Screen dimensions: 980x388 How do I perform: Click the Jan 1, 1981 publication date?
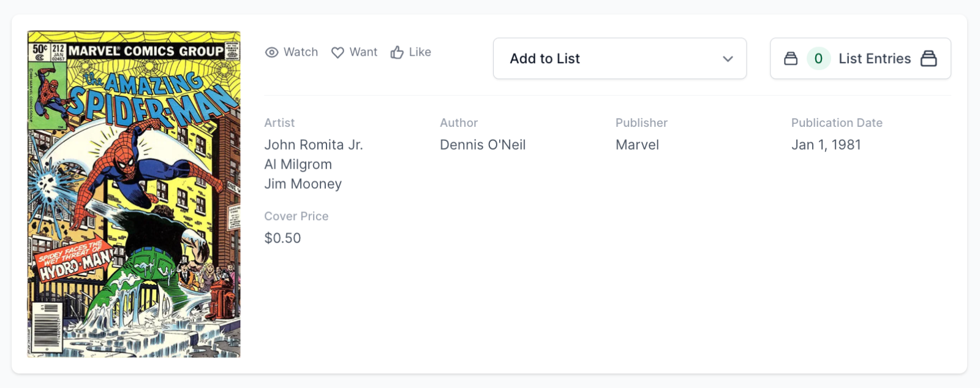click(x=826, y=145)
